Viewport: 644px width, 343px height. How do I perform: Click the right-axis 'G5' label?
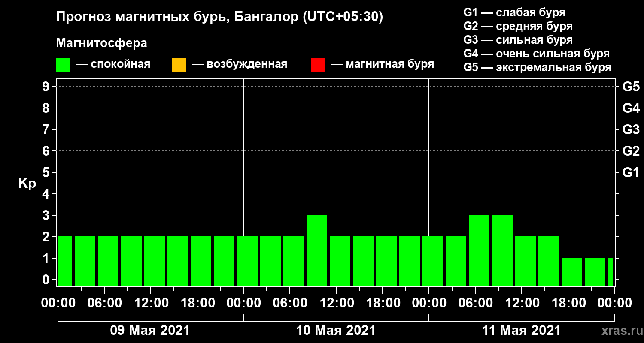(x=631, y=87)
